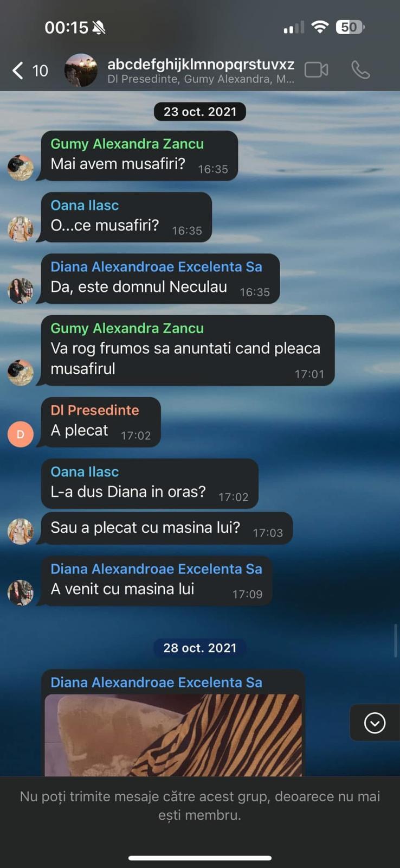The height and width of the screenshot is (868, 400).
Task: Tap Oana Ilasc's avatar beside 'O...ce musafiri?'
Action: coord(21,229)
